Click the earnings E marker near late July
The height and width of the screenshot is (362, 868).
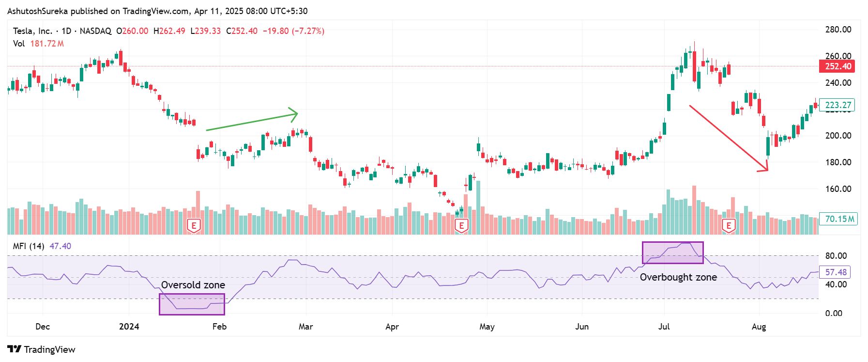(729, 226)
